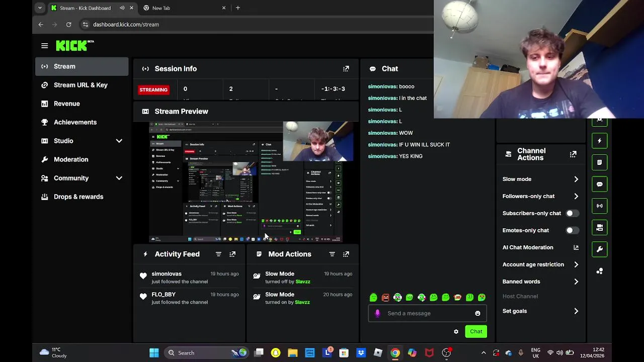This screenshot has height=362, width=644.
Task: Click simonlovas on the YES KING message
Action: pos(382,156)
